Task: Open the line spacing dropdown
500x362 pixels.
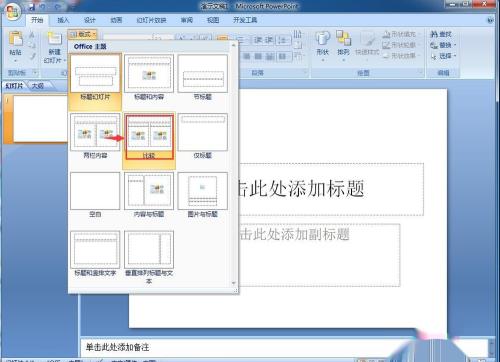Action: [283, 40]
